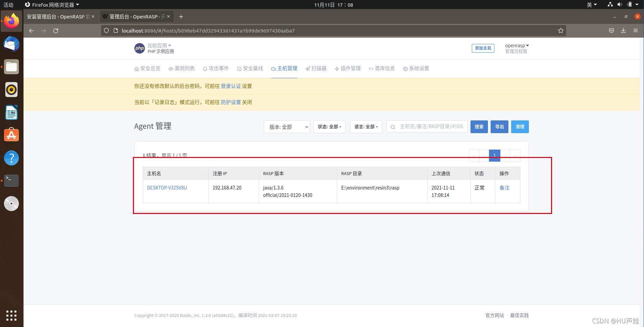Image resolution: width=644 pixels, height=327 pixels.
Task: Open 类库信息 library information page
Action: 382,68
